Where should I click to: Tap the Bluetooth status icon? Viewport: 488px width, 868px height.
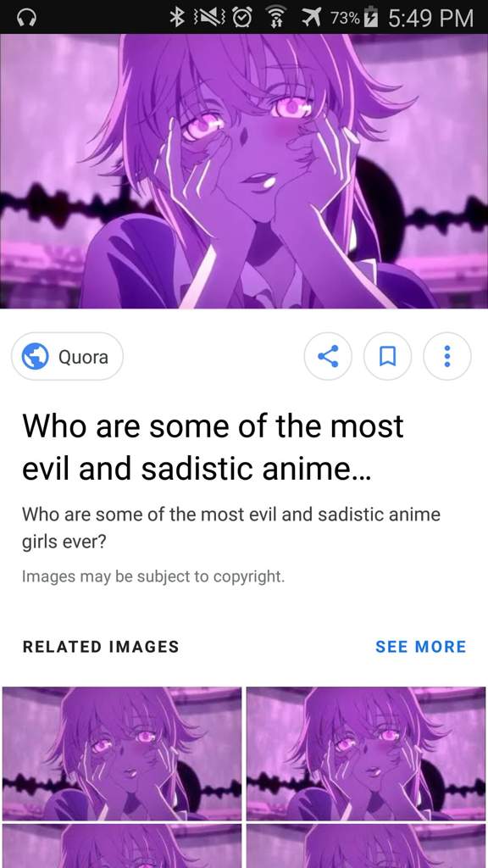(176, 18)
